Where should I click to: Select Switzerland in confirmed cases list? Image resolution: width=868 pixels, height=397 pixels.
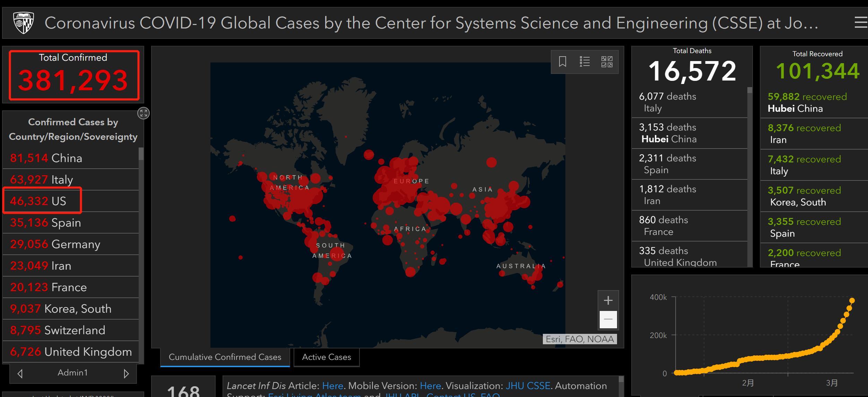[71, 330]
